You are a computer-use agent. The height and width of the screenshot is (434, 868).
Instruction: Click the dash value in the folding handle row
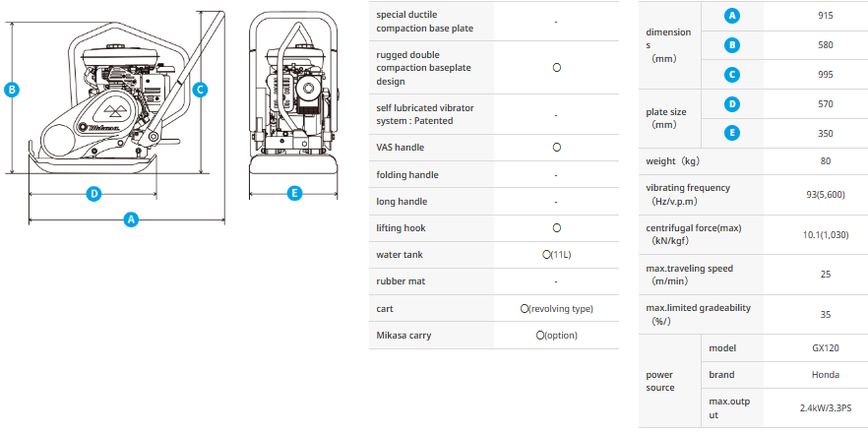(556, 175)
